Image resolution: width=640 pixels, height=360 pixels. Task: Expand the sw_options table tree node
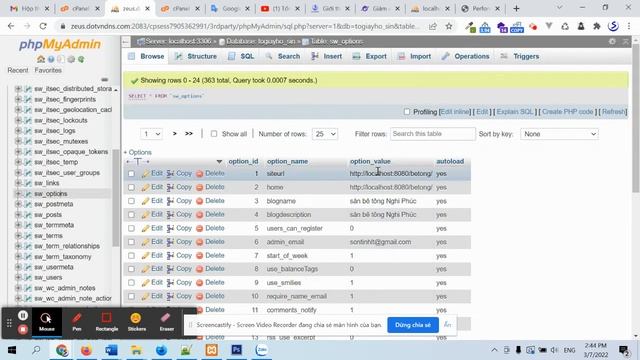18,193
